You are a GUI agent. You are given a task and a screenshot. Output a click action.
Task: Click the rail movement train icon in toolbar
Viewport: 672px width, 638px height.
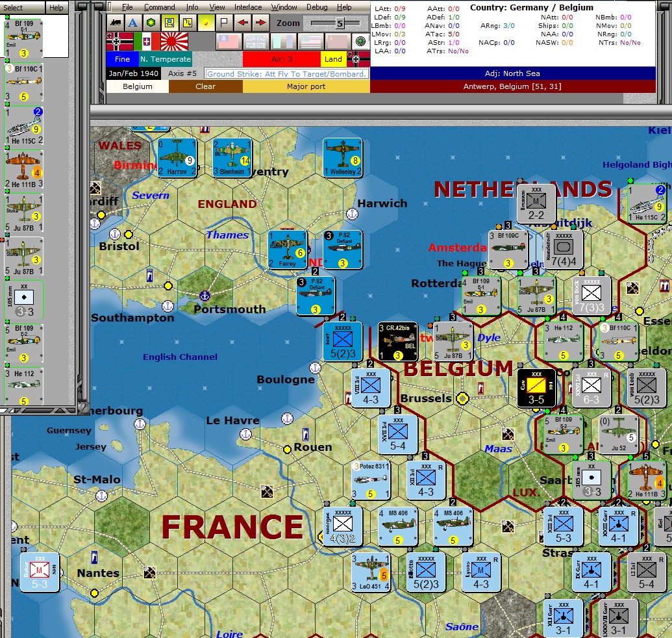(116, 22)
